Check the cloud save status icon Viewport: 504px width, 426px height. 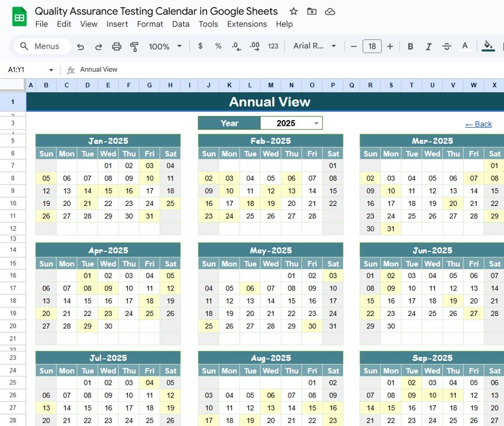[x=330, y=11]
